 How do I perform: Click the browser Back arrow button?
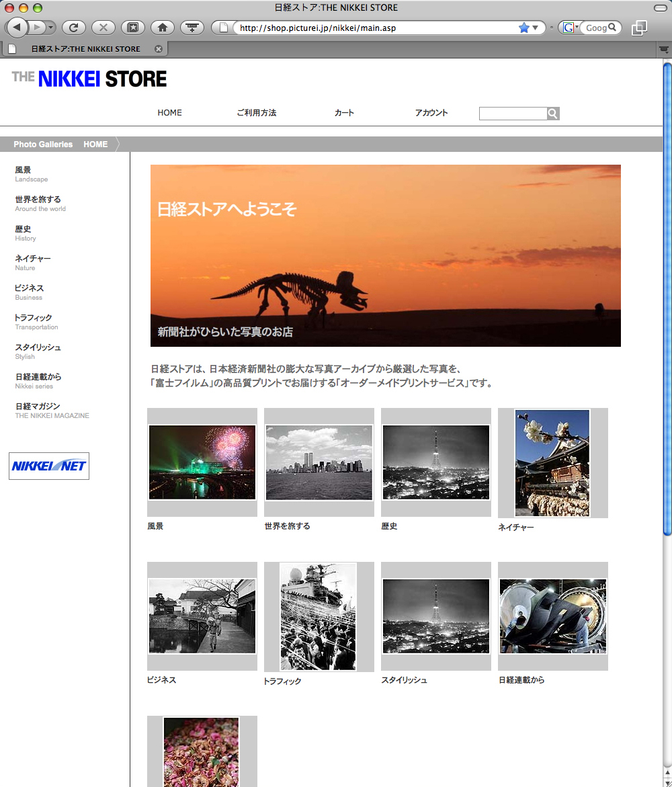click(17, 27)
